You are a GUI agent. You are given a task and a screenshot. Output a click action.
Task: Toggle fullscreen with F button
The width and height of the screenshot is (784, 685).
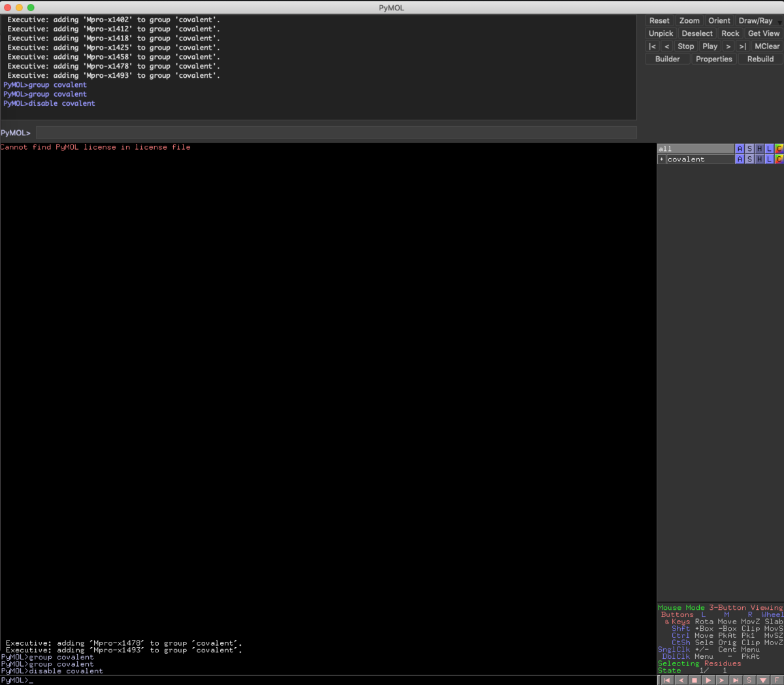pyautogui.click(x=777, y=680)
